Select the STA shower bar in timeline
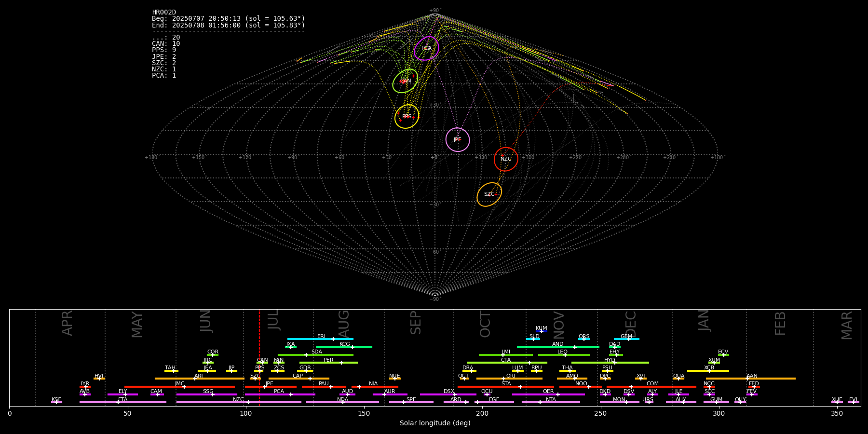The image size is (868, 434). pos(506,386)
